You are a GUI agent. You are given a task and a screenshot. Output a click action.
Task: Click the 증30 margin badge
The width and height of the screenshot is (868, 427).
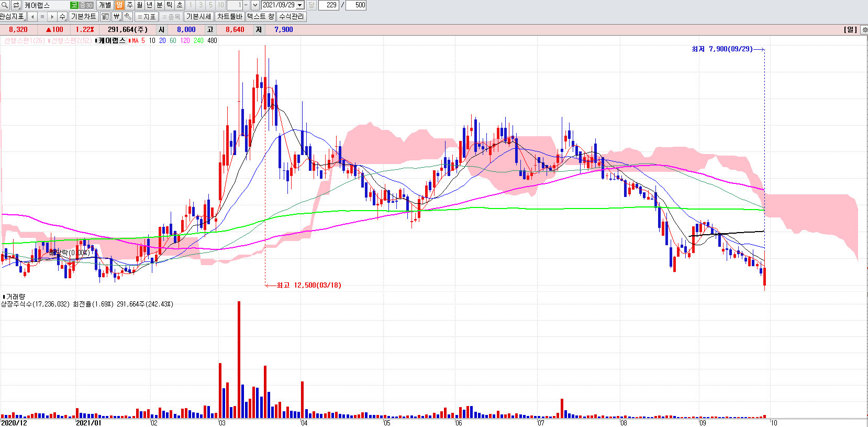tap(86, 5)
